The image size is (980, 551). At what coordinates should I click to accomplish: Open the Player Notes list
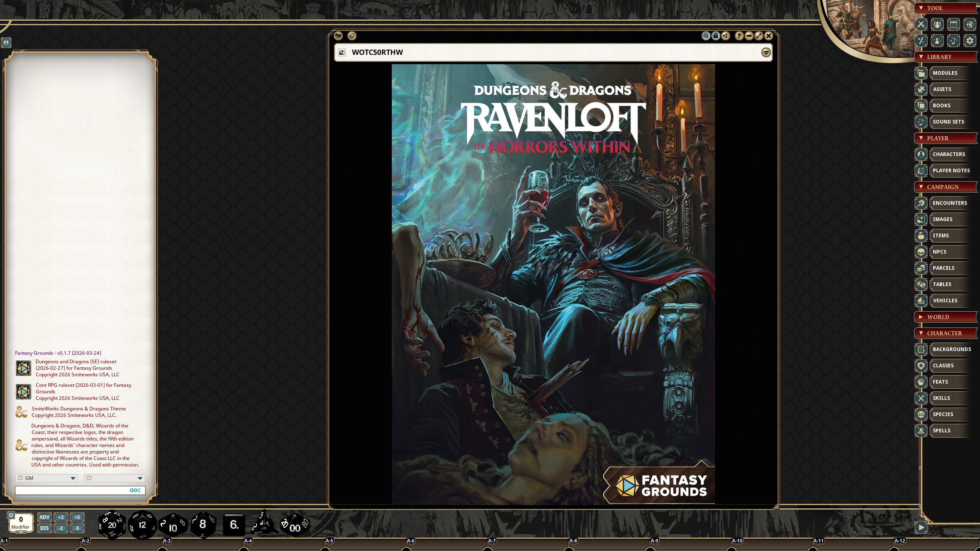pyautogui.click(x=952, y=171)
